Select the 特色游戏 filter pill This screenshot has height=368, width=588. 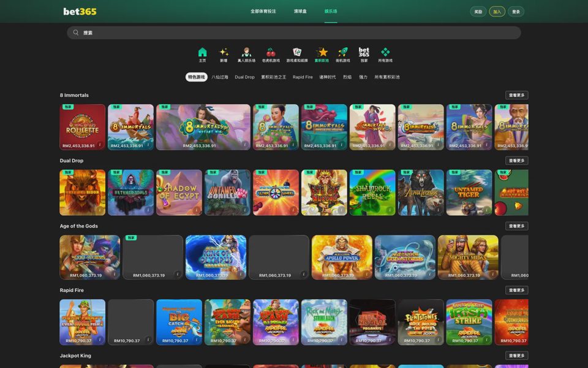click(x=197, y=77)
